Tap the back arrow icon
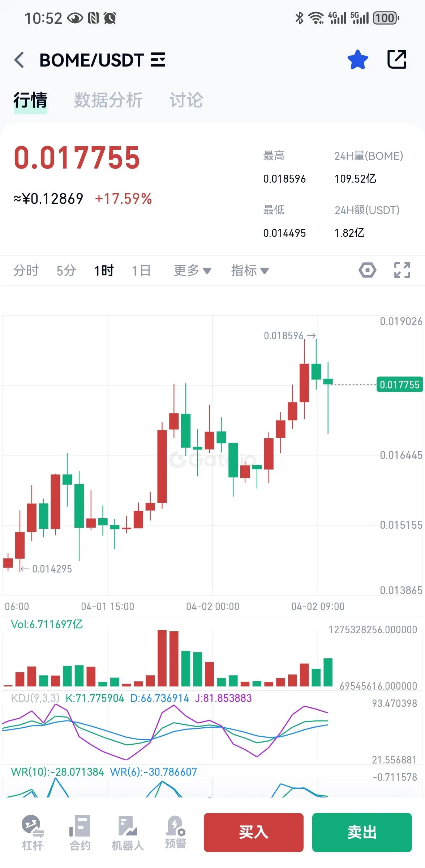Image resolution: width=425 pixels, height=868 pixels. pos(20,60)
